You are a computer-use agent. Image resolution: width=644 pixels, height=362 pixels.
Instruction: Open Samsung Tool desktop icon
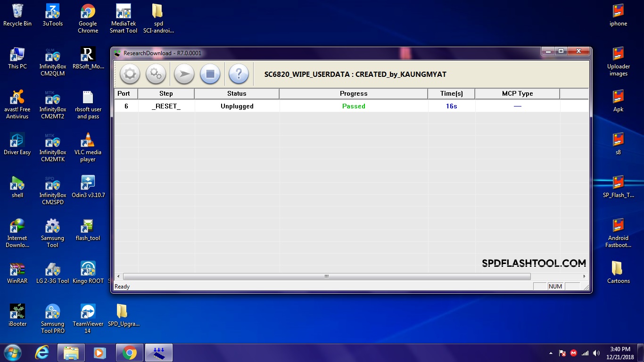pyautogui.click(x=53, y=233)
